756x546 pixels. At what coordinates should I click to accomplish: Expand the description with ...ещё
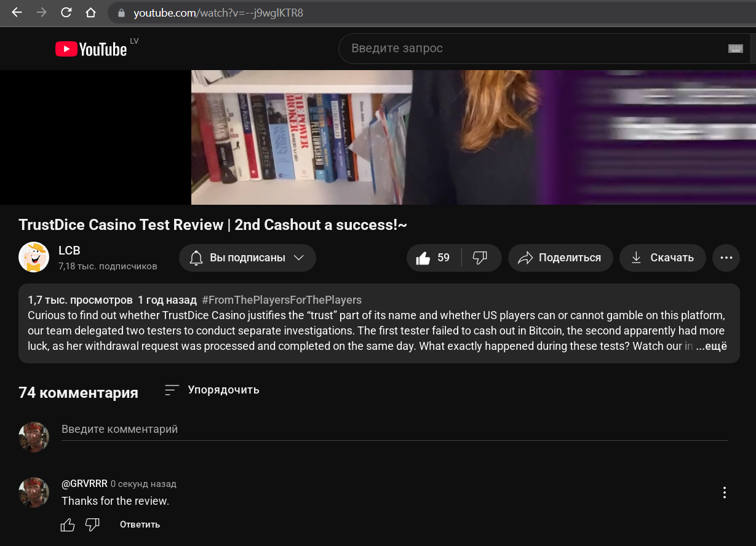(x=711, y=346)
